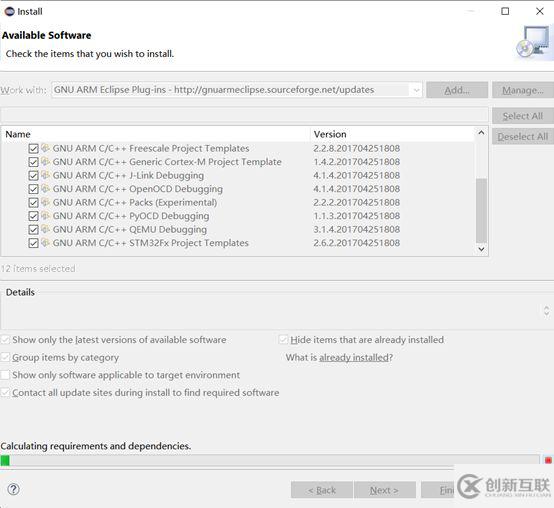Screen dimensions: 554x508
Task: Toggle Group items by category checkbox
Action: [x=5, y=358]
